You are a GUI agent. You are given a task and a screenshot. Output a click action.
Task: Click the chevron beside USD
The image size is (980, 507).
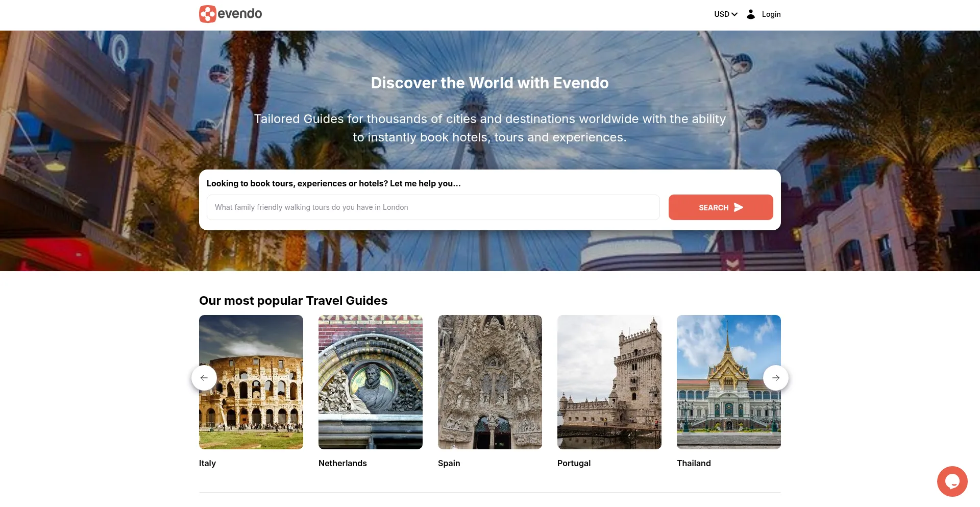coord(734,14)
